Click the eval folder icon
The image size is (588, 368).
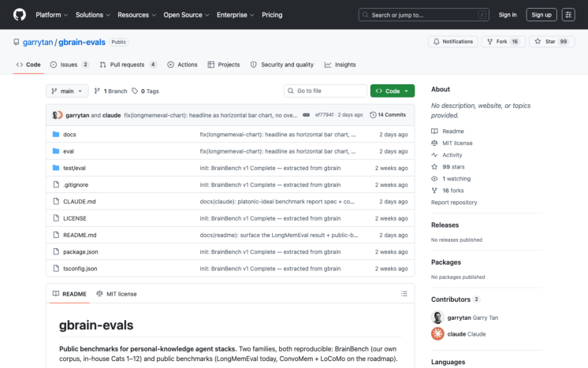56,151
